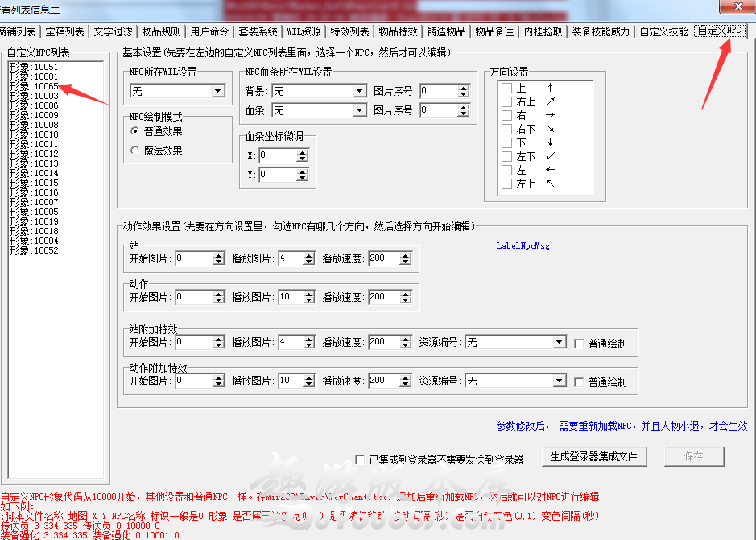Enable the 左下 direction checkbox
The width and height of the screenshot is (756, 540).
tap(506, 157)
